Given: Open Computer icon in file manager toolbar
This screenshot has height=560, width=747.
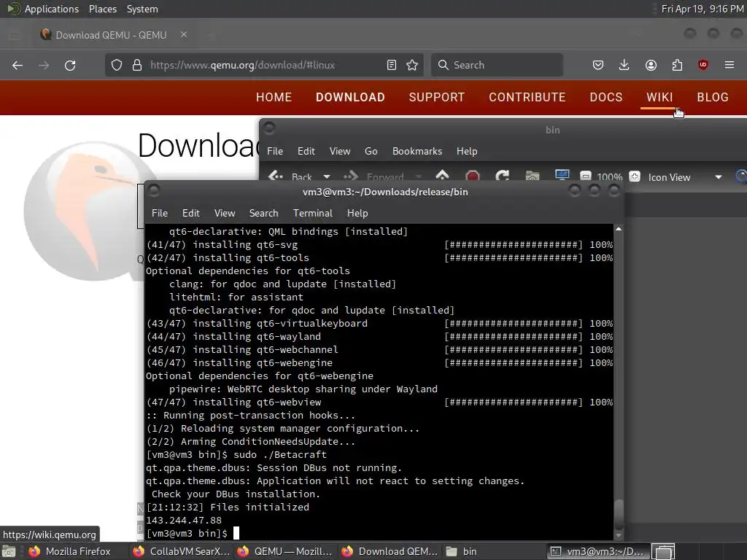Looking at the screenshot, I should pyautogui.click(x=562, y=176).
